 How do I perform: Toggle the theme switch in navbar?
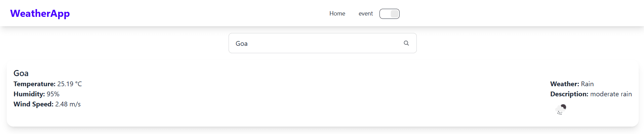click(x=390, y=14)
